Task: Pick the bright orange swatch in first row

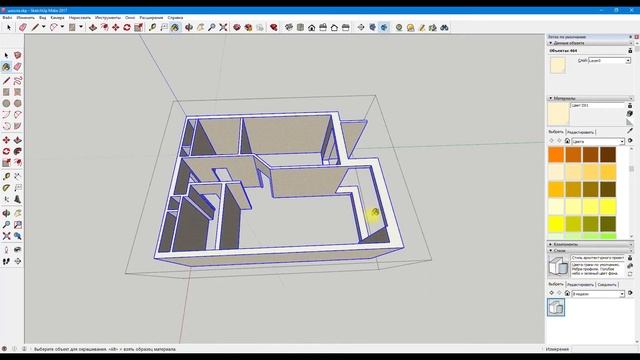Action: tap(556, 155)
